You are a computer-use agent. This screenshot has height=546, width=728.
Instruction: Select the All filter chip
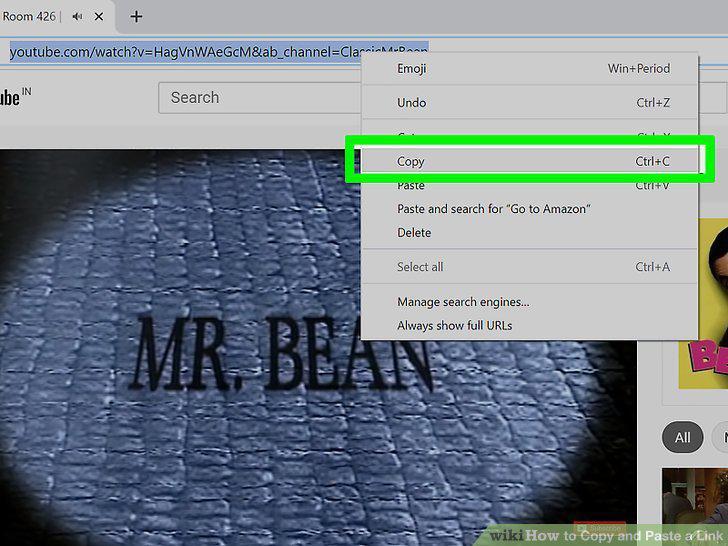(682, 437)
